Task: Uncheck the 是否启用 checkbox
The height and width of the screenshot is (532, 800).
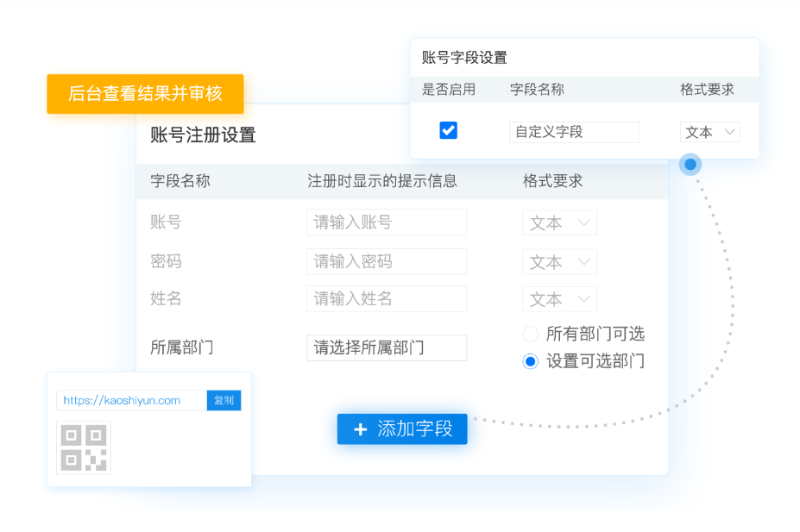Action: (x=448, y=130)
